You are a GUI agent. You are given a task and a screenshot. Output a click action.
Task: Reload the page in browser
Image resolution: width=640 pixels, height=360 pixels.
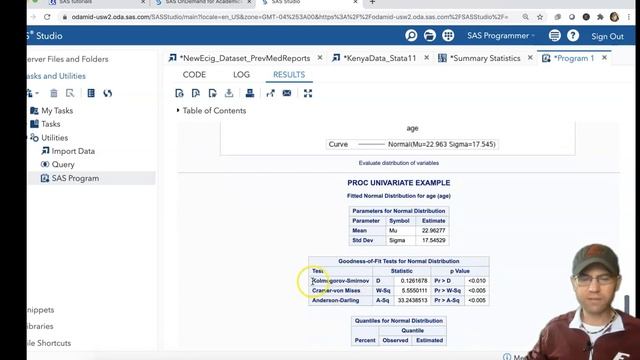click(x=47, y=17)
